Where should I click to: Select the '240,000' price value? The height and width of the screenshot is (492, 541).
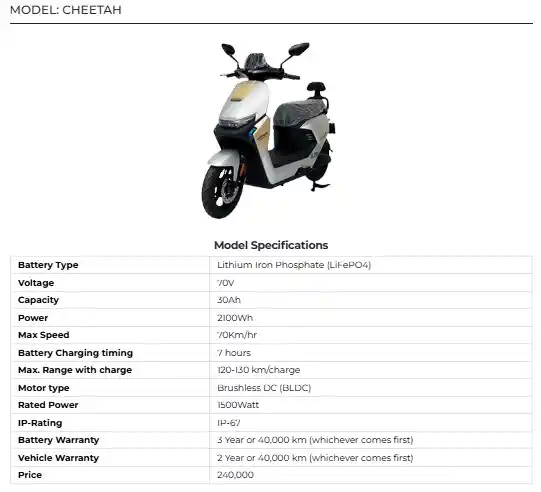[235, 475]
